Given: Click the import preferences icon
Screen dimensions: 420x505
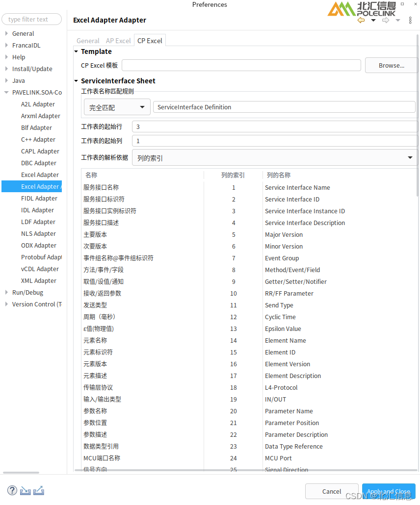Looking at the screenshot, I should 26,490.
